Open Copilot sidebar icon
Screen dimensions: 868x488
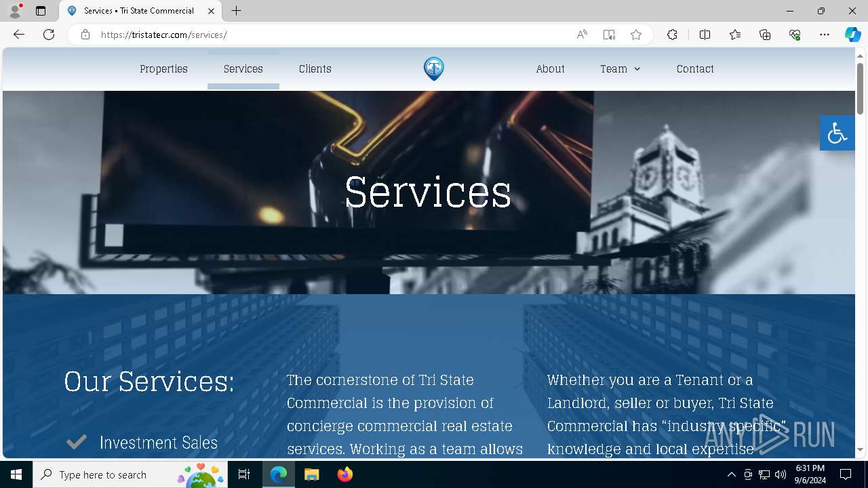tap(852, 35)
